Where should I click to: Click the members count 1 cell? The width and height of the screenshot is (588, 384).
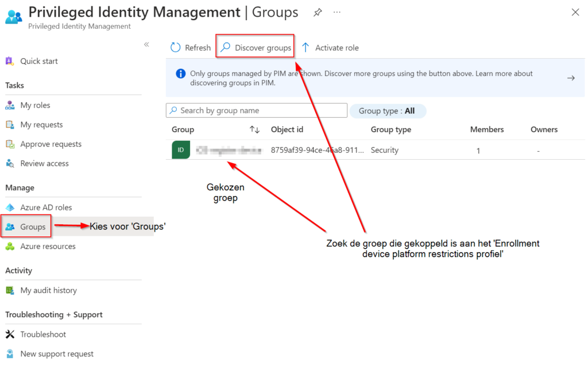coord(478,151)
